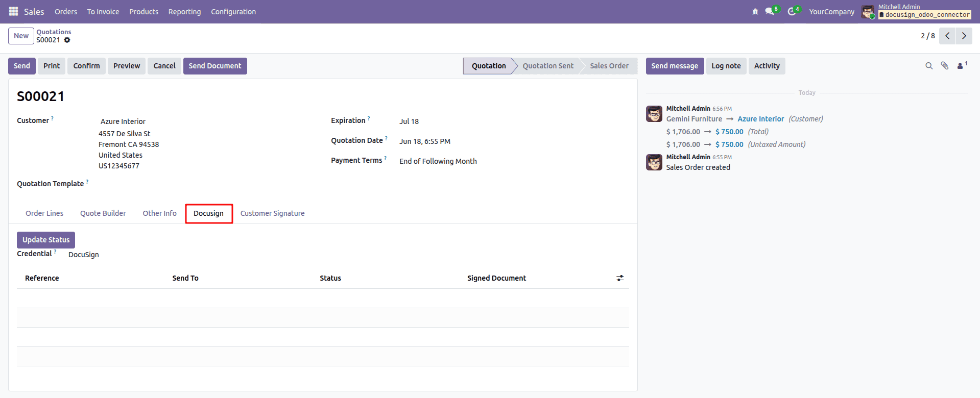980x398 pixels.
Task: Sort by Send To column header
Action: 185,278
